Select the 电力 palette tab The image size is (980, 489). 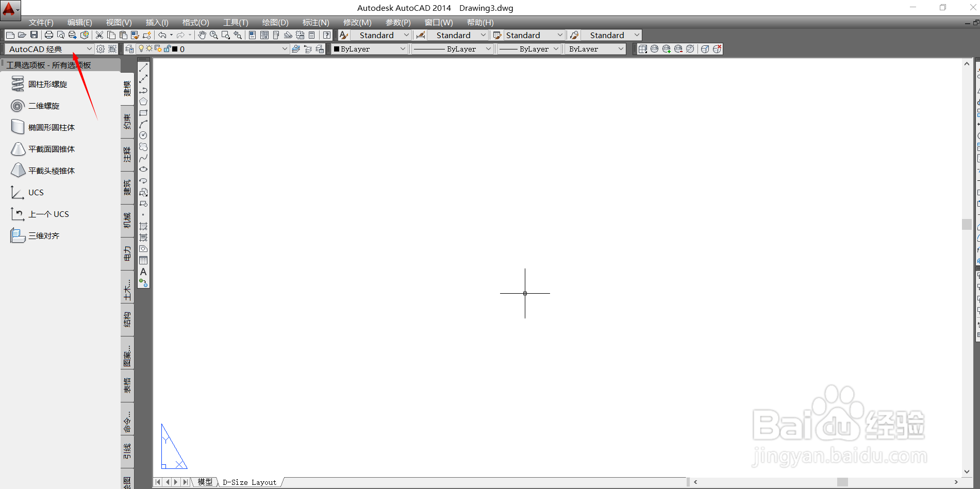point(127,254)
